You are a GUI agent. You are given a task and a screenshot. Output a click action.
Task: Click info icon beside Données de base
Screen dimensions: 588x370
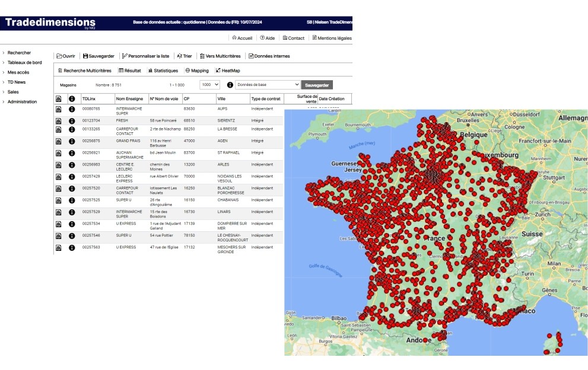(230, 85)
